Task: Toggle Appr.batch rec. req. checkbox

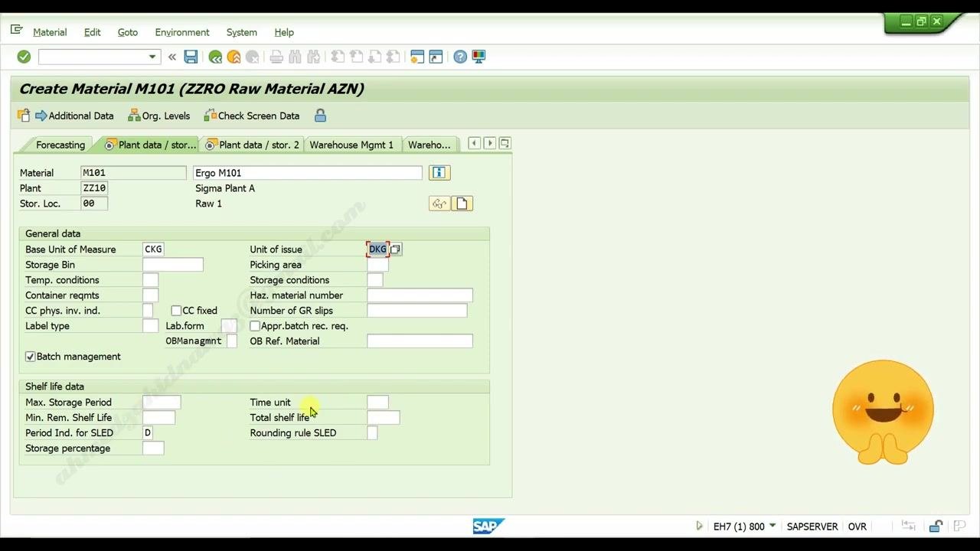Action: click(255, 326)
